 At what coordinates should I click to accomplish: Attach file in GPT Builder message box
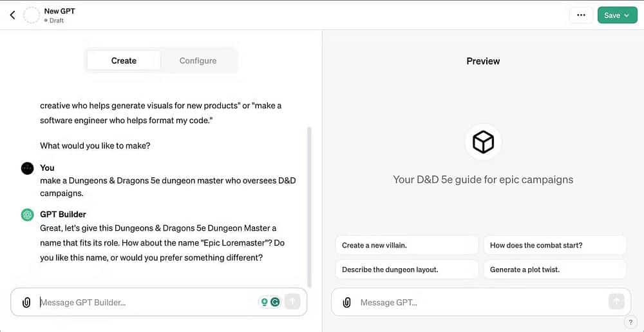(26, 303)
